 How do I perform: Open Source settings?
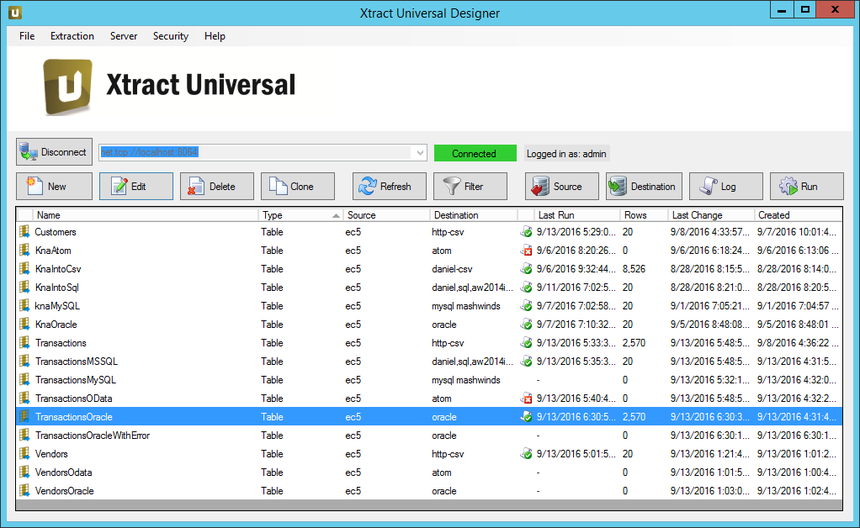click(562, 186)
